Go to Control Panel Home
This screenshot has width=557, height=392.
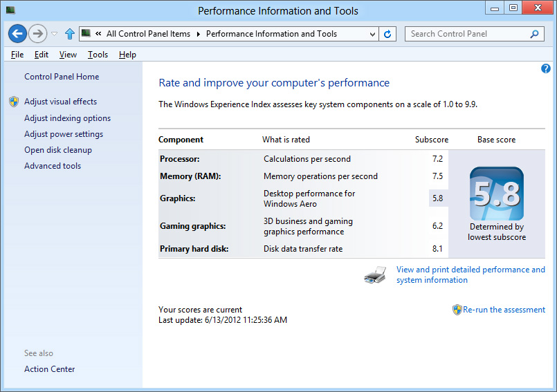(62, 77)
